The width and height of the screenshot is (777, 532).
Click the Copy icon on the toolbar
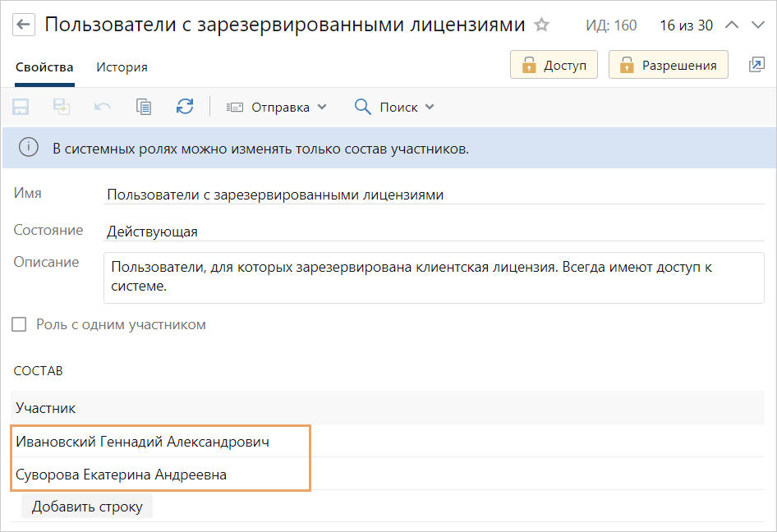[x=144, y=107]
